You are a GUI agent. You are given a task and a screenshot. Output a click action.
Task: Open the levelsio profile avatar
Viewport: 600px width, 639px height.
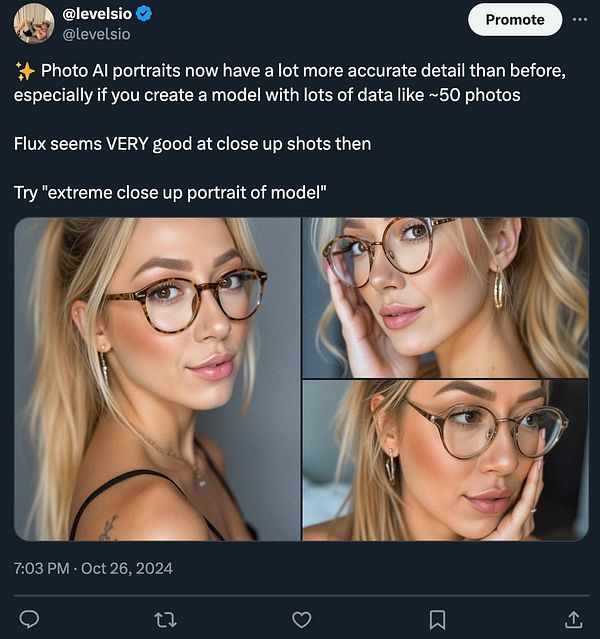[34, 23]
